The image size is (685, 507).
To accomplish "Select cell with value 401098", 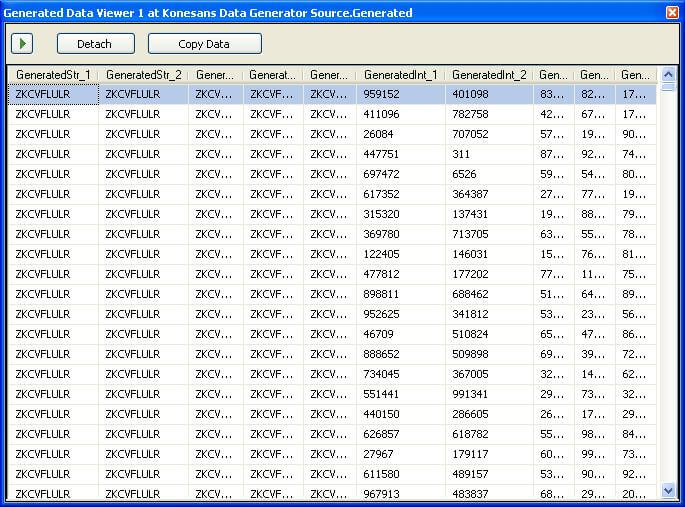I will [x=489, y=94].
